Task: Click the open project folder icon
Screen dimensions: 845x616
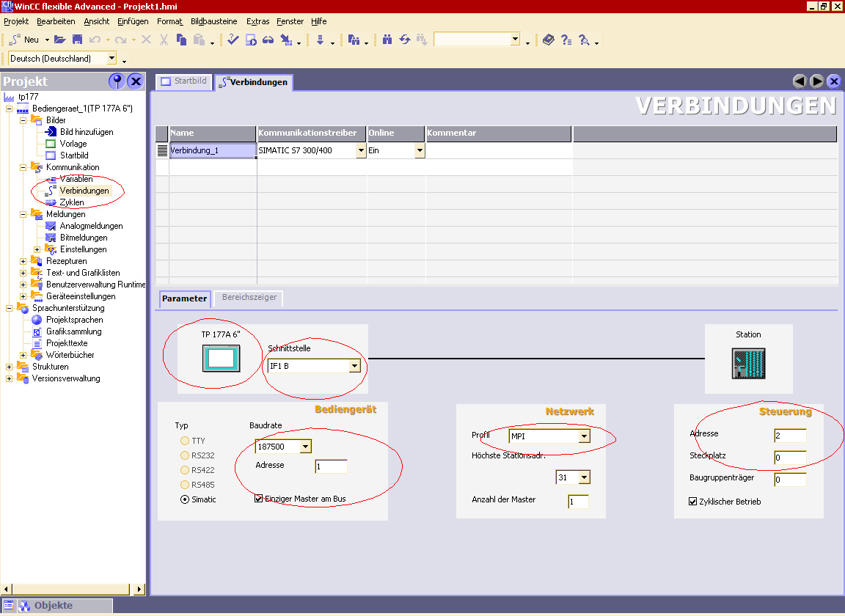Action: pos(60,40)
